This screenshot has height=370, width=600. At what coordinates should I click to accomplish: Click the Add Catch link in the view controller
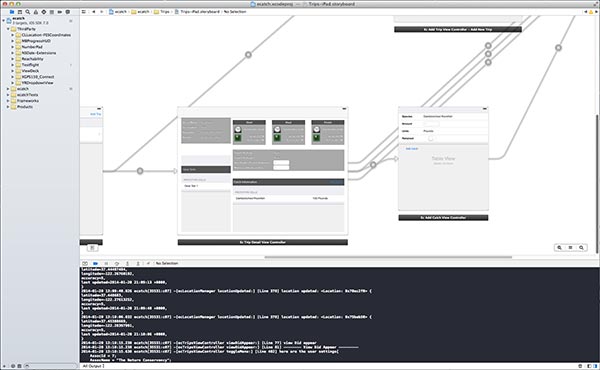point(412,148)
